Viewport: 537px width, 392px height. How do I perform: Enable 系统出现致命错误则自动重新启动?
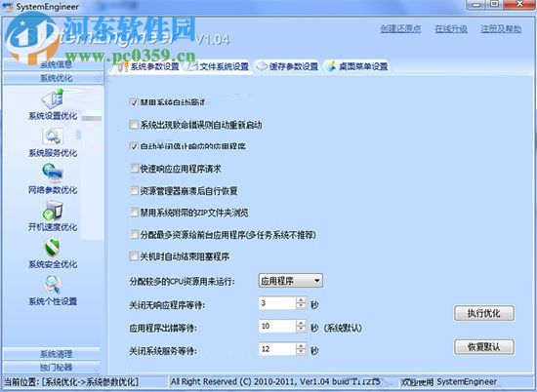[134, 125]
